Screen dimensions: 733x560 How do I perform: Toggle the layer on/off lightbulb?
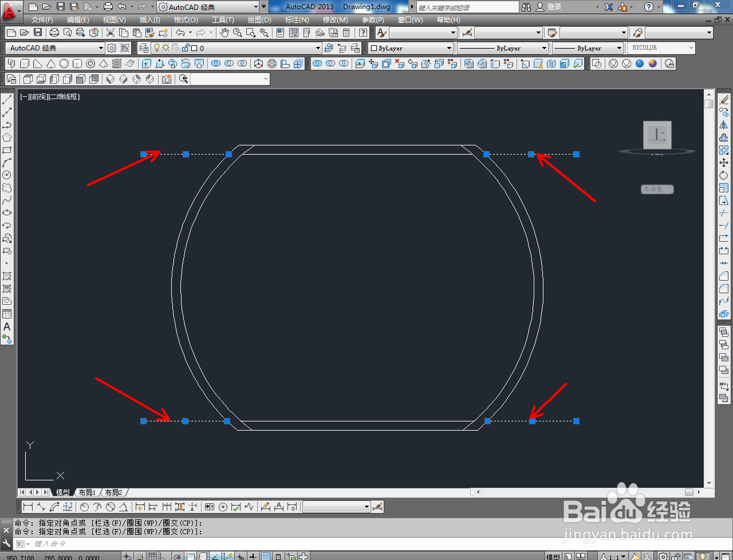pyautogui.click(x=157, y=48)
